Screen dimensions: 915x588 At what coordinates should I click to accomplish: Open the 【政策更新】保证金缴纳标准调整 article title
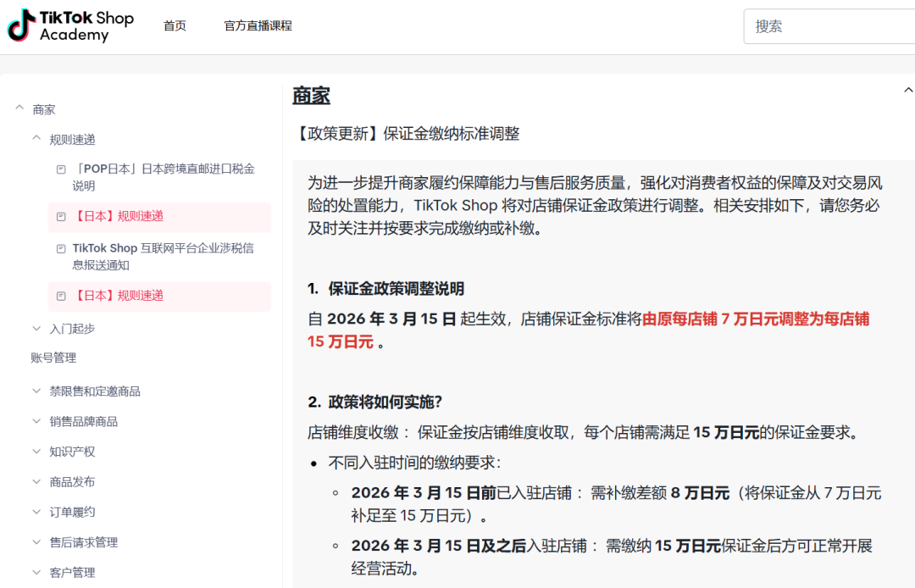[408, 133]
